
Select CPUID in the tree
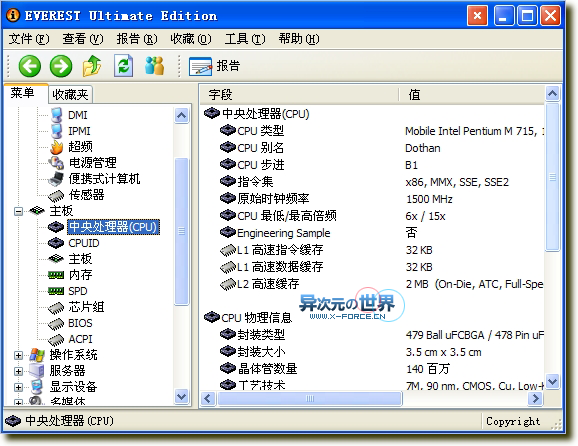pyautogui.click(x=84, y=243)
